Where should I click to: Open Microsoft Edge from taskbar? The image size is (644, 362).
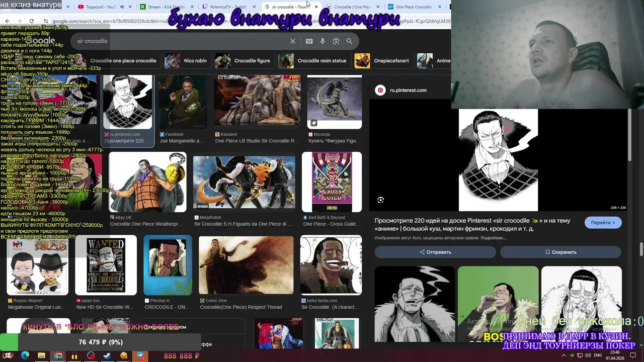25,355
